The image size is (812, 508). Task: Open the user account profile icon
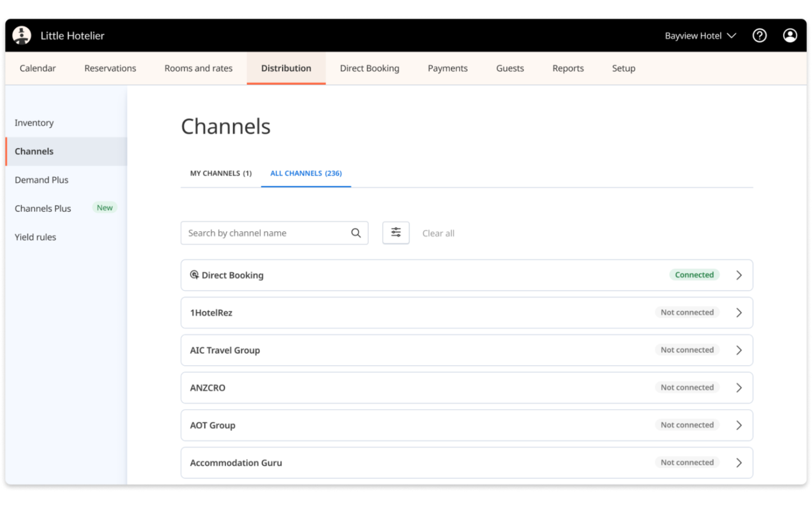click(x=790, y=35)
